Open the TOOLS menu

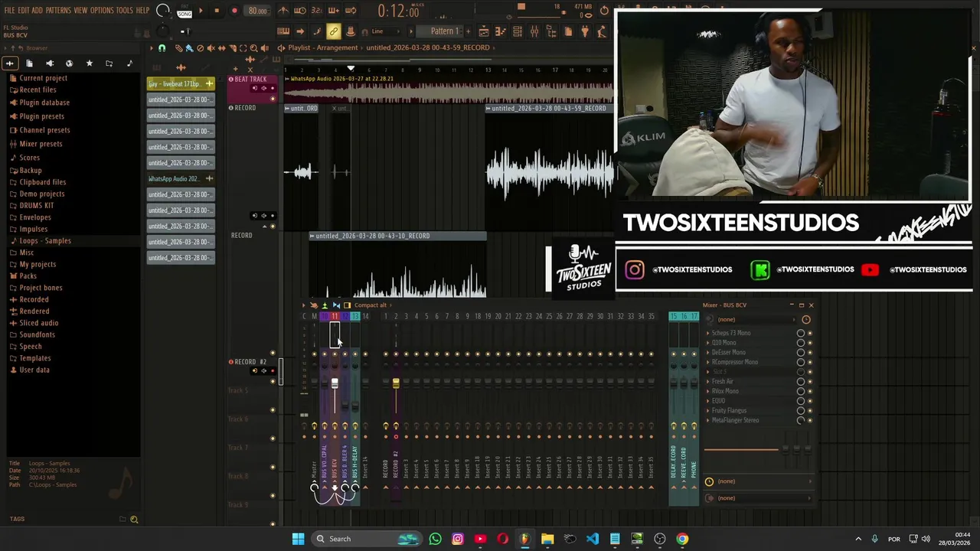pyautogui.click(x=125, y=10)
